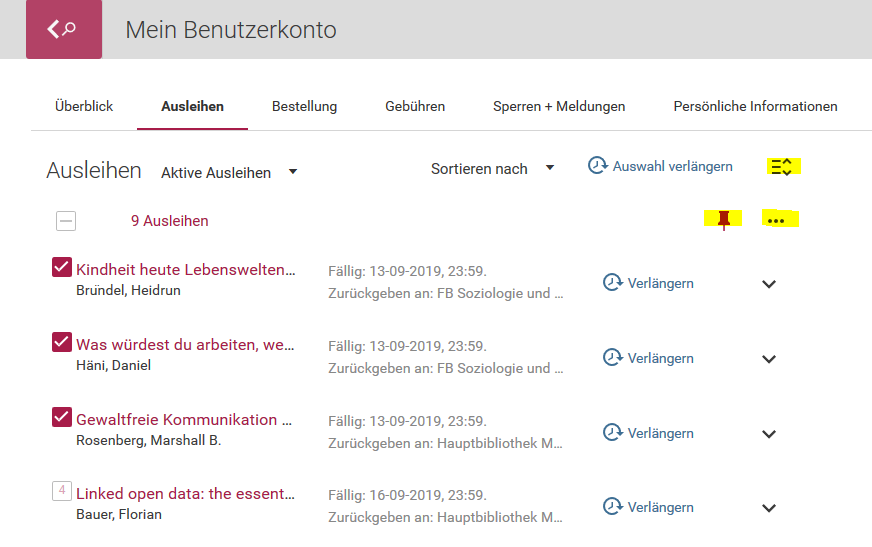
Task: Click Zurückgeben an Hauptbibliothek in Rosenberg row
Action: coord(445,443)
